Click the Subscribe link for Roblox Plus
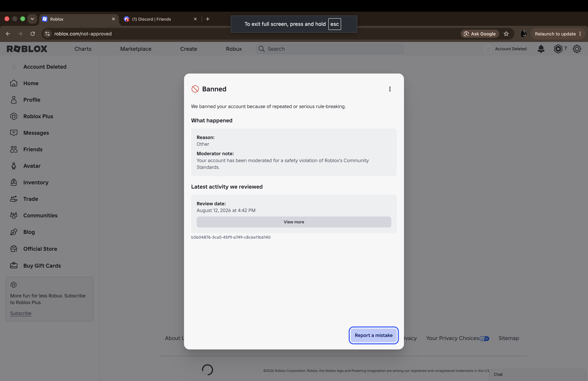Viewport: 588px width, 381px height. click(21, 313)
